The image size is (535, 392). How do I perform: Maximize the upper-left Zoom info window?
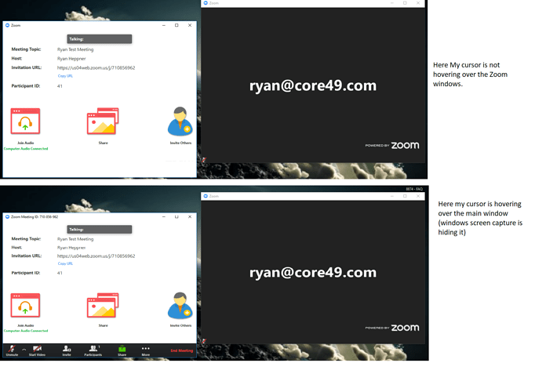177,25
